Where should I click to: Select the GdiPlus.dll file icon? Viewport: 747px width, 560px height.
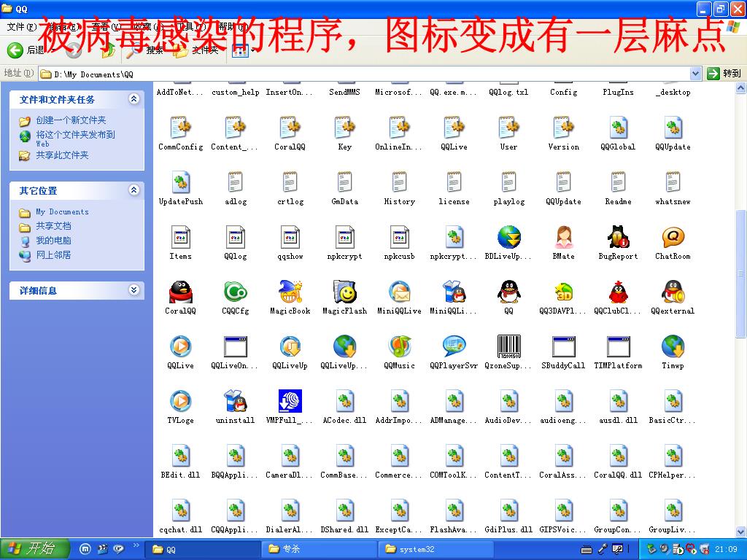pyautogui.click(x=508, y=510)
